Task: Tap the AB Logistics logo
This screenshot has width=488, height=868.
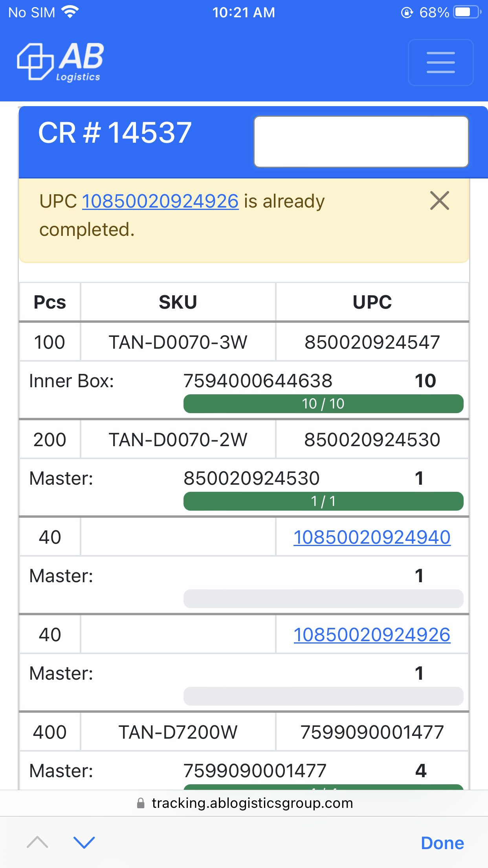Action: tap(61, 62)
